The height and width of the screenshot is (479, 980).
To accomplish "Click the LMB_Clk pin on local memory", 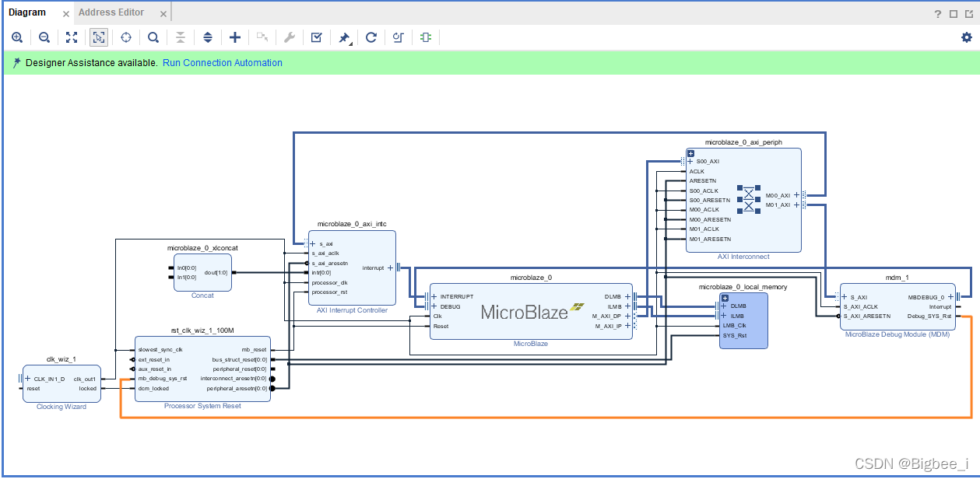I will [734, 325].
